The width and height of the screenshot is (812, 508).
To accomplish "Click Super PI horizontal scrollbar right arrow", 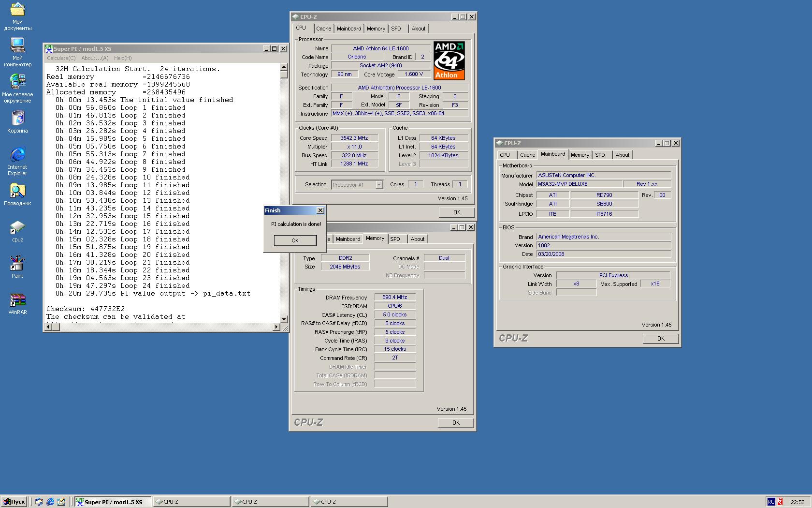I will point(276,327).
